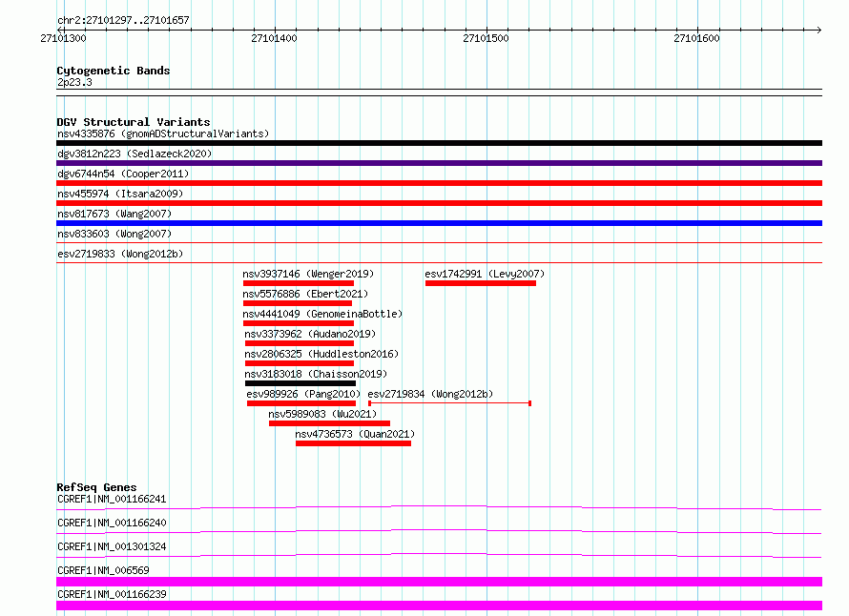The image size is (849, 616).
Task: Open the nsv833603 (Wong2007) label
Action: (x=114, y=234)
